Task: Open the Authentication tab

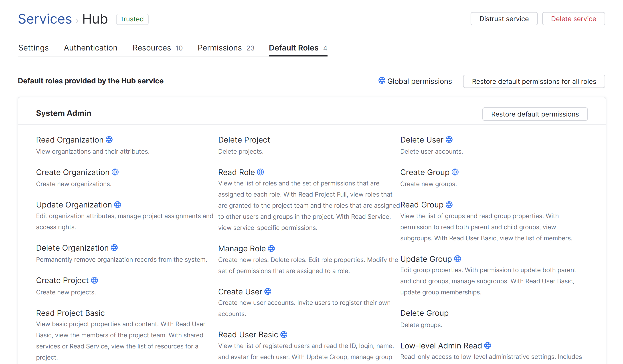Action: tap(91, 48)
